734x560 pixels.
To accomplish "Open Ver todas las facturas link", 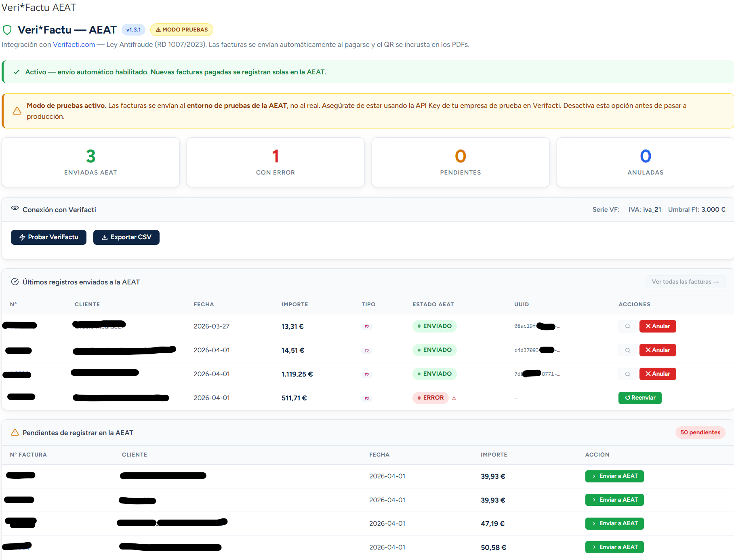I will tap(685, 282).
